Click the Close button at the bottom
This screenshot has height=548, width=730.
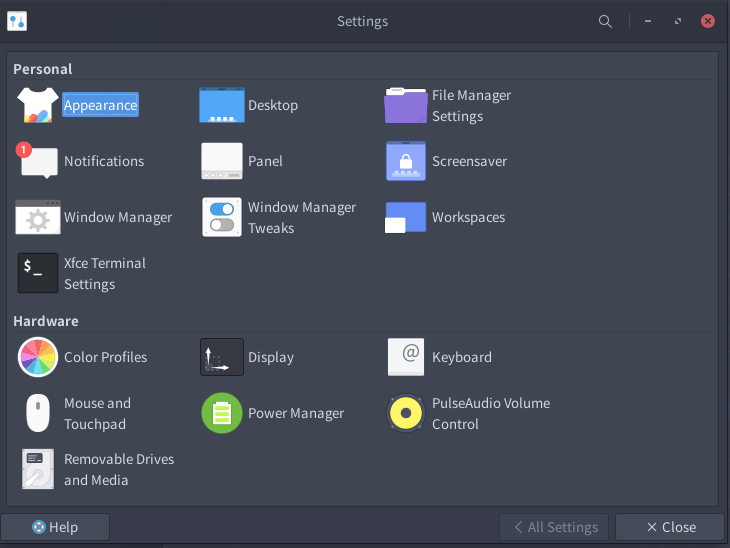pos(670,527)
